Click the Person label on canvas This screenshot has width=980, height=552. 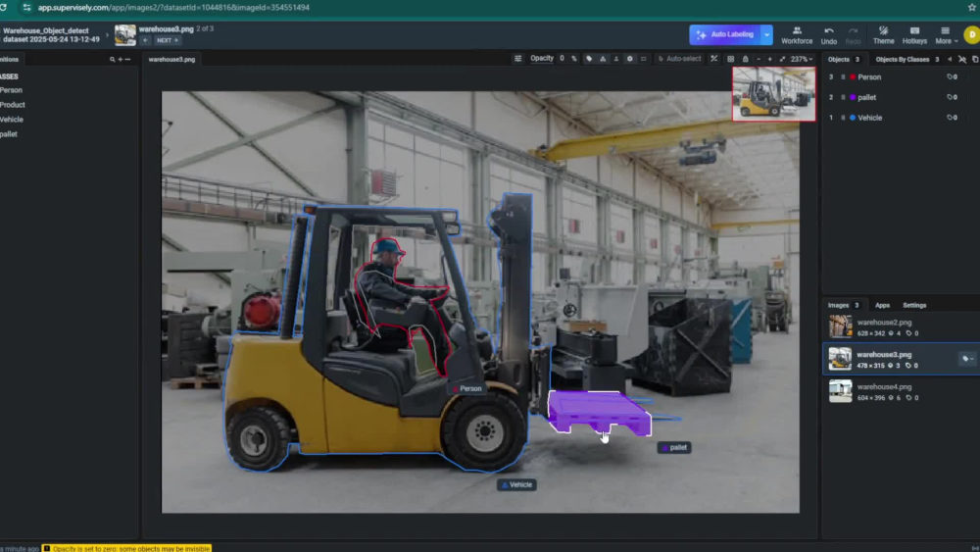pyautogui.click(x=466, y=389)
